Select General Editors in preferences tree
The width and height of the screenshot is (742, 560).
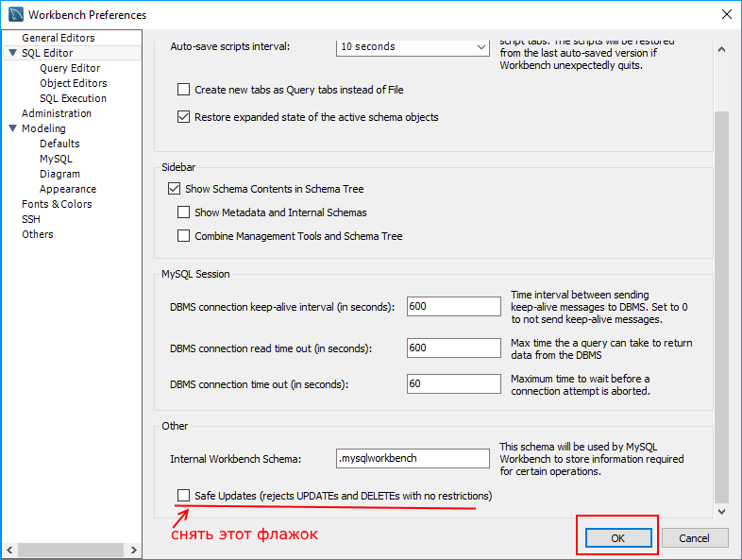[x=58, y=38]
